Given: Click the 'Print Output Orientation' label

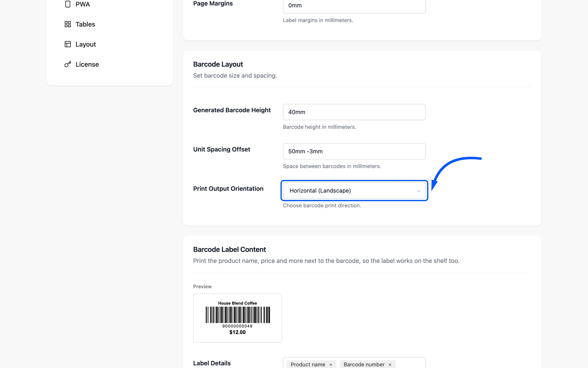Looking at the screenshot, I should point(228,188).
